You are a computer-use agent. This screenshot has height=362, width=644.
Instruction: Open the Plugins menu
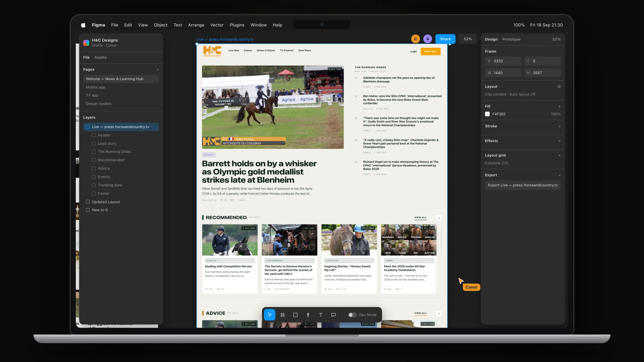click(237, 25)
